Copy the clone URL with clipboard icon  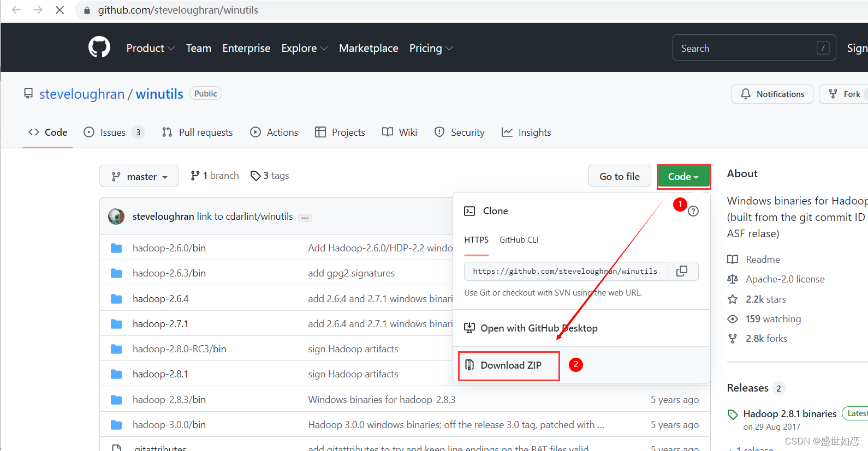[682, 271]
